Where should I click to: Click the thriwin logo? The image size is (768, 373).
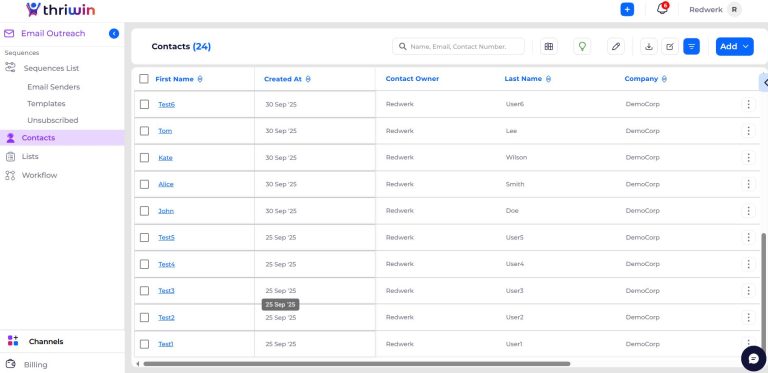coord(61,9)
